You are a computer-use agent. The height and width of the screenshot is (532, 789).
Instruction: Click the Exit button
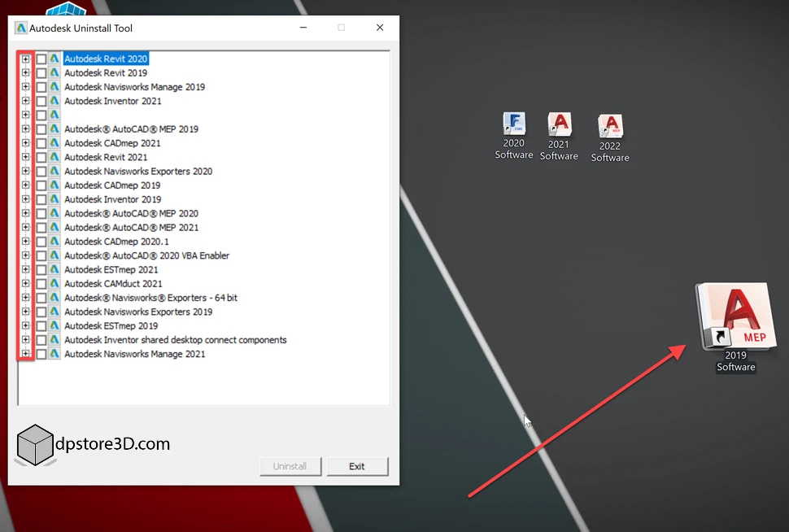(x=357, y=467)
